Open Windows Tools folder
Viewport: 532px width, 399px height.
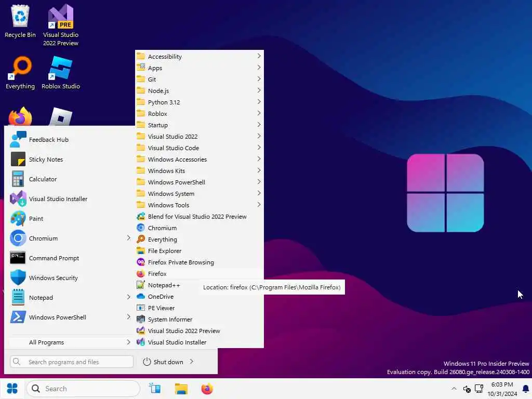[x=199, y=205]
